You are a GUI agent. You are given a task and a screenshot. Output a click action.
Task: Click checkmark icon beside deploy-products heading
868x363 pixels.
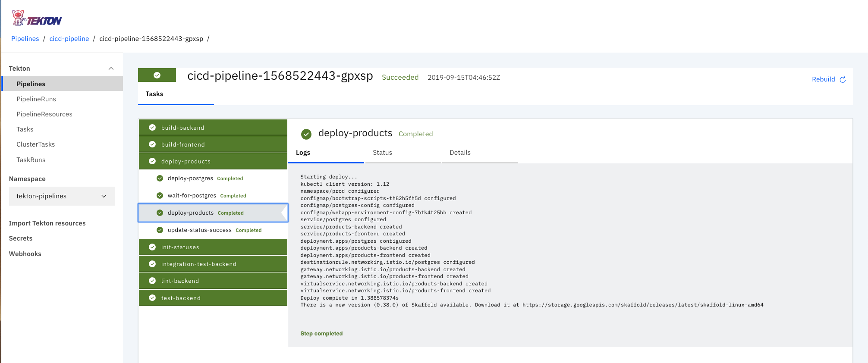pyautogui.click(x=306, y=134)
